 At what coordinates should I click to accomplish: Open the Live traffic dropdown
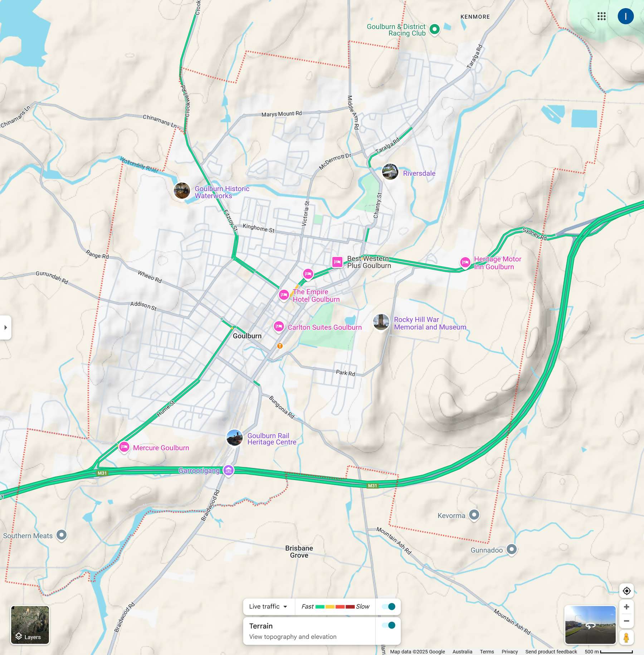click(x=268, y=606)
